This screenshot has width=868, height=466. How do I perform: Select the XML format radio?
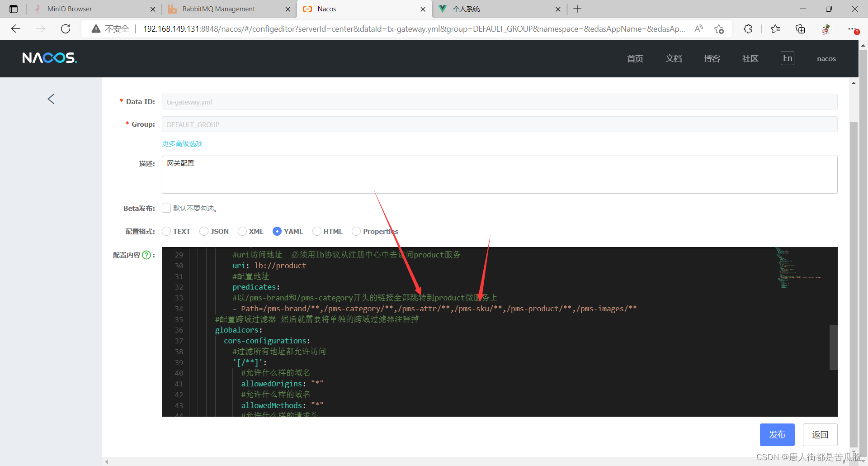[242, 231]
